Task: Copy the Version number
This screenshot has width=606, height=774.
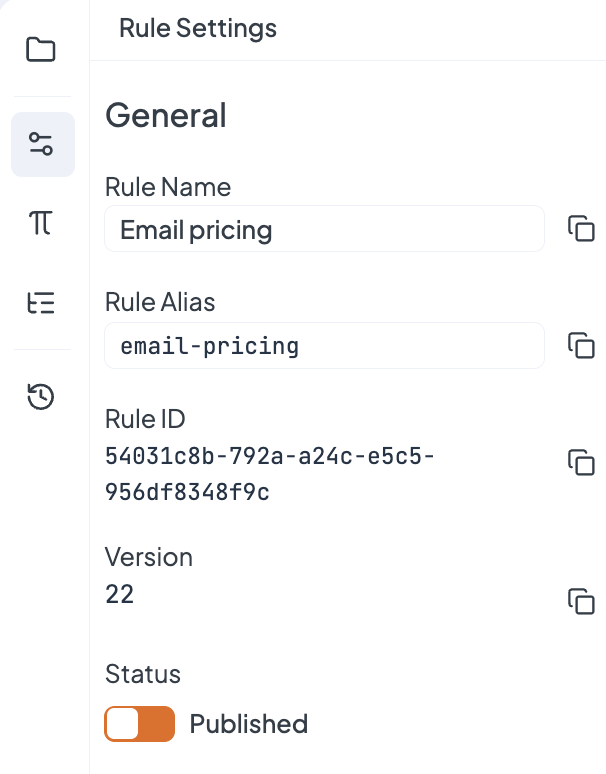Action: point(581,600)
